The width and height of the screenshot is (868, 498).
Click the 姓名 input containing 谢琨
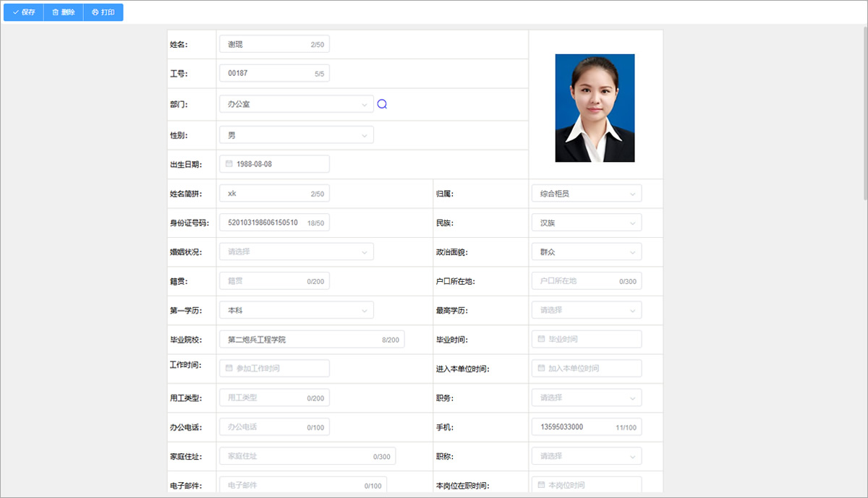tap(274, 44)
